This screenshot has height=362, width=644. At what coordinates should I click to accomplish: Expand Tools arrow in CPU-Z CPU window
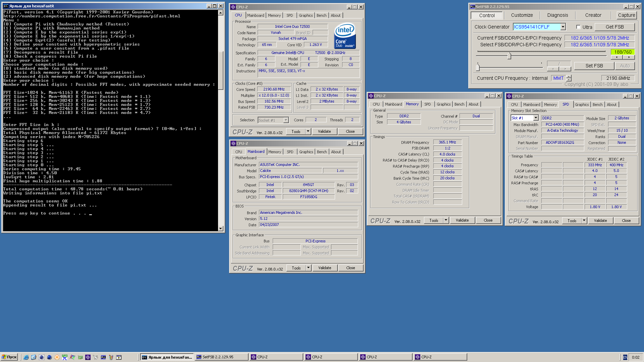308,131
